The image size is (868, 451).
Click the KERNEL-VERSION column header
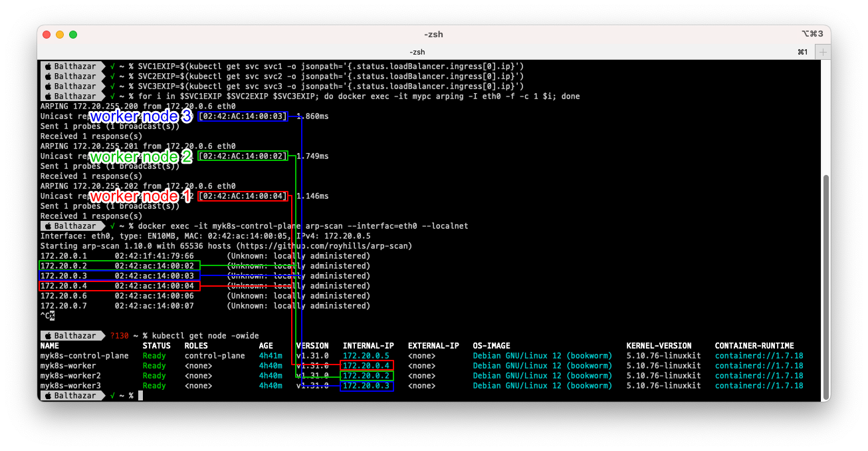pyautogui.click(x=659, y=346)
